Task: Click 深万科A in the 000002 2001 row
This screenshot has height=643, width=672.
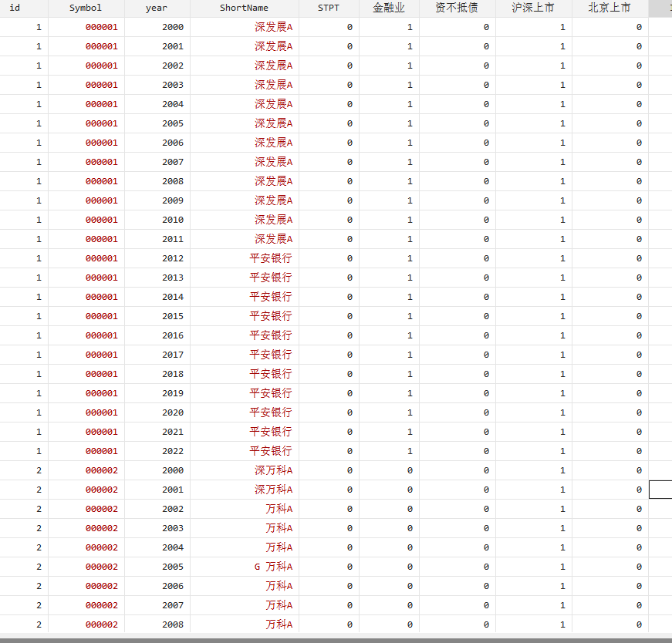Action: click(273, 490)
